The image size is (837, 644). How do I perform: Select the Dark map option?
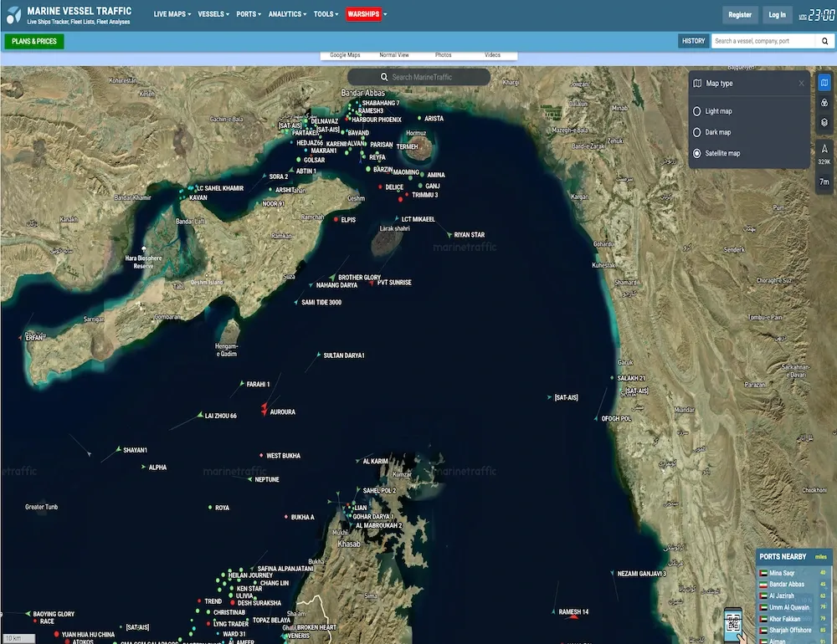pyautogui.click(x=697, y=132)
